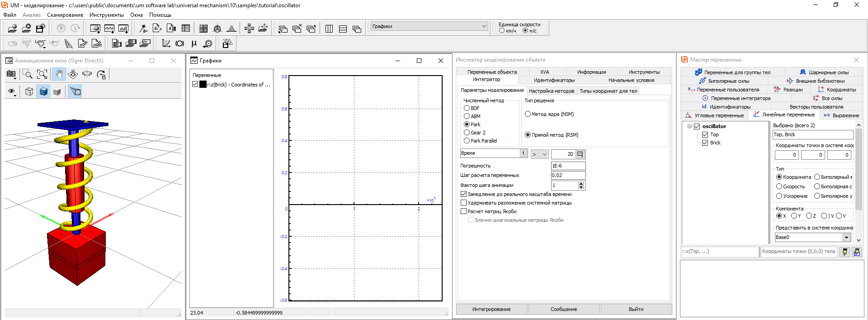Collapse the oscillator tree node
This screenshot has width=868, height=320.
(x=689, y=126)
